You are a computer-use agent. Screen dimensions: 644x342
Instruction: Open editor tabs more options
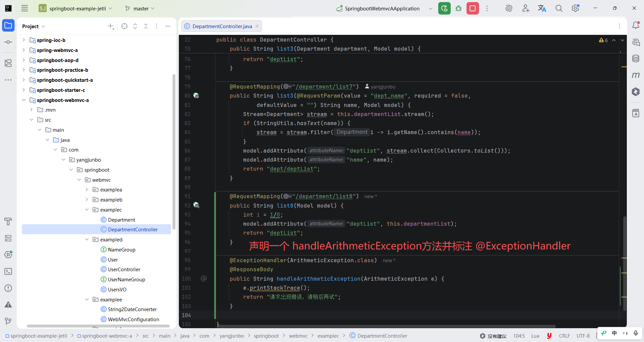[620, 26]
